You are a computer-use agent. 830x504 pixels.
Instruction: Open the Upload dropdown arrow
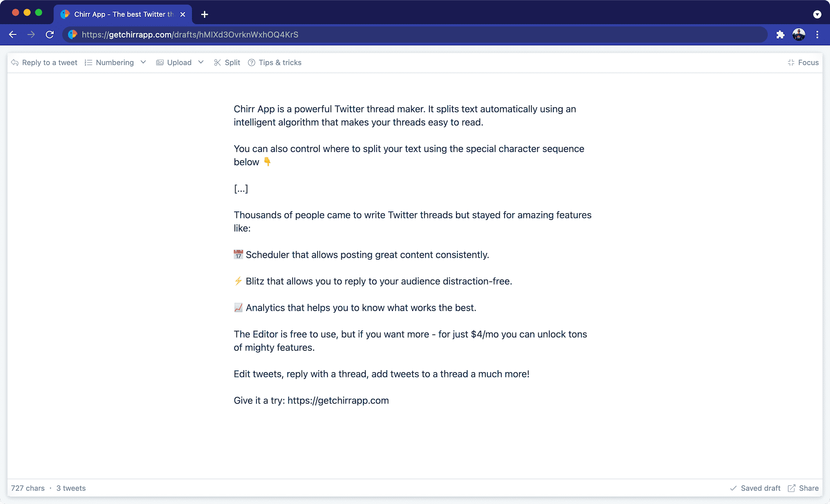(x=201, y=62)
